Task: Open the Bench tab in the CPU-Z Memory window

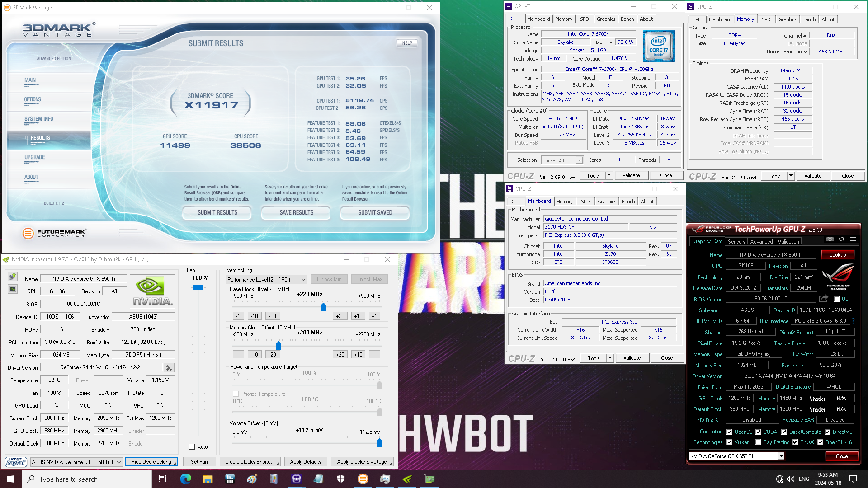Action: click(809, 19)
